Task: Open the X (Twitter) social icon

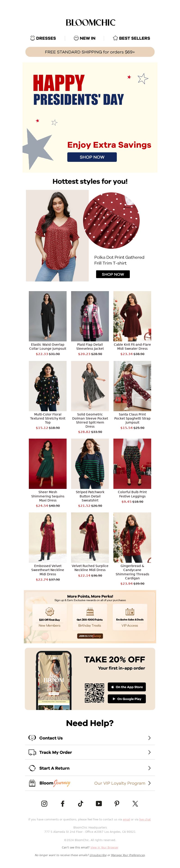Action: [x=135, y=803]
